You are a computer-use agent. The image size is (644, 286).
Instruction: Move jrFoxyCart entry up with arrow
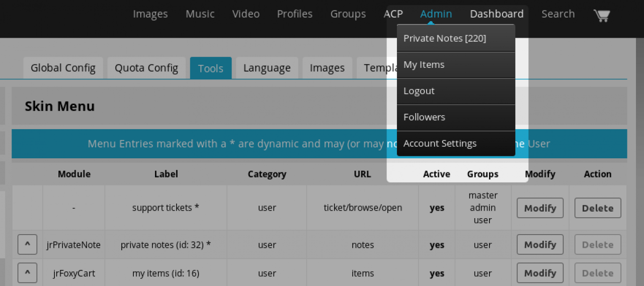click(27, 273)
